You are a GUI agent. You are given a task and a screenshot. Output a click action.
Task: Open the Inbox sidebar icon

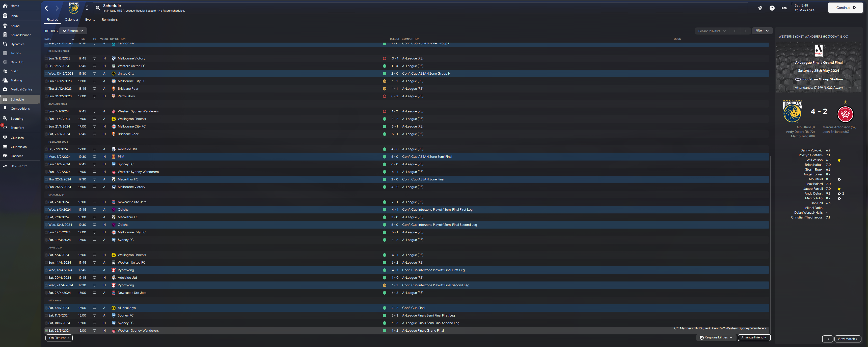(x=5, y=16)
